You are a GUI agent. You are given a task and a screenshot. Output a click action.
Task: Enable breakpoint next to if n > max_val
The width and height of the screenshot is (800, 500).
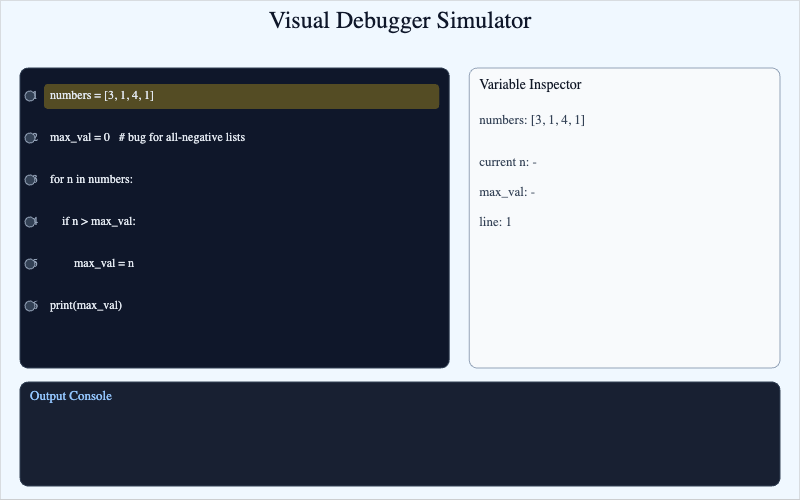point(30,222)
